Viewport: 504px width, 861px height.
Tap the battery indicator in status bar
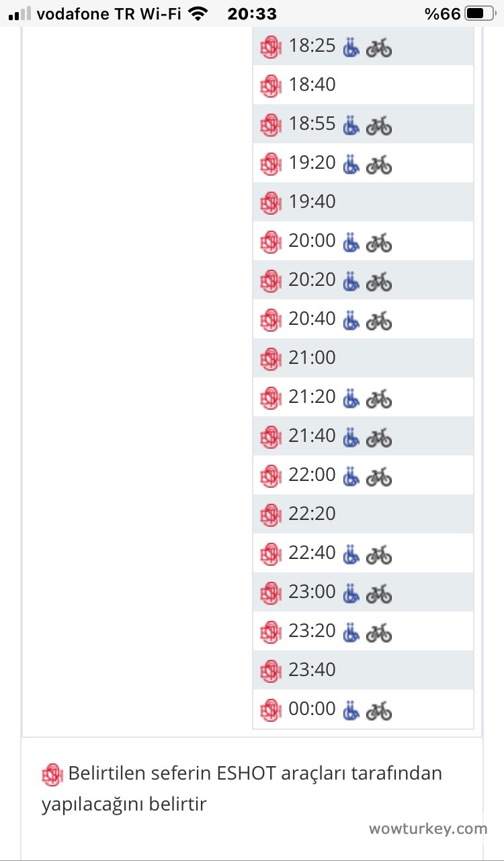(478, 13)
